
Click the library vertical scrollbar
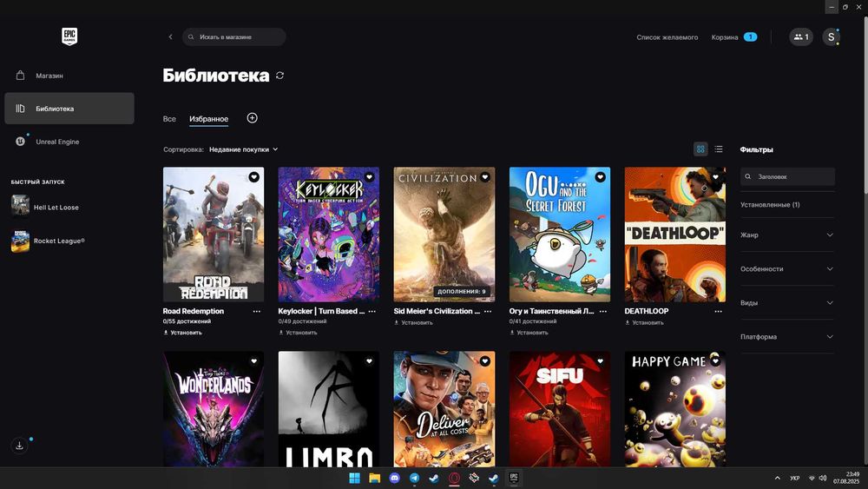pos(865,105)
